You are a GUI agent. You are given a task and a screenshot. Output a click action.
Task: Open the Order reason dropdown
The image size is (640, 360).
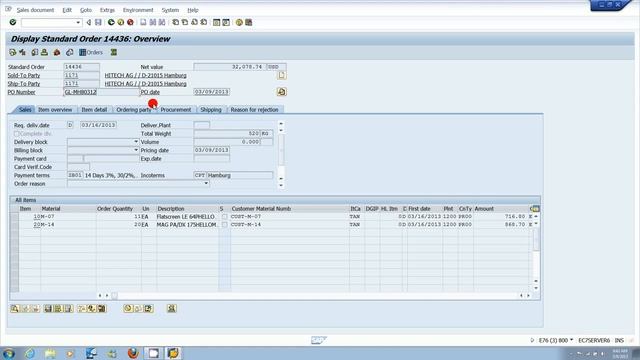(x=206, y=184)
